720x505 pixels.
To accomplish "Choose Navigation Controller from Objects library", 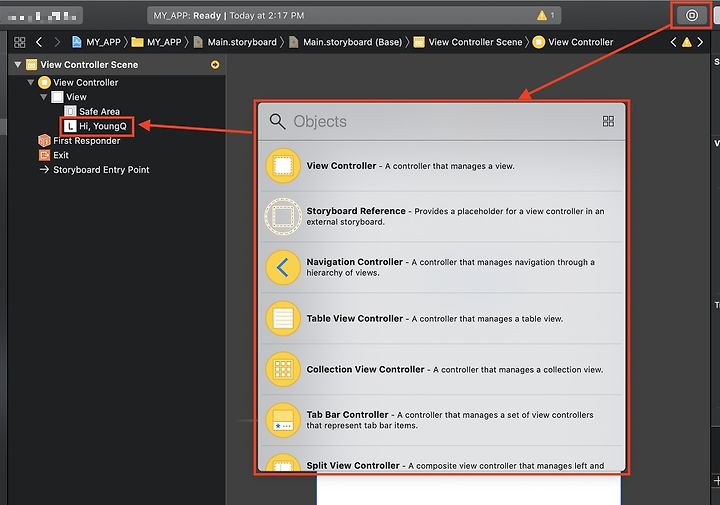I will coord(441,267).
